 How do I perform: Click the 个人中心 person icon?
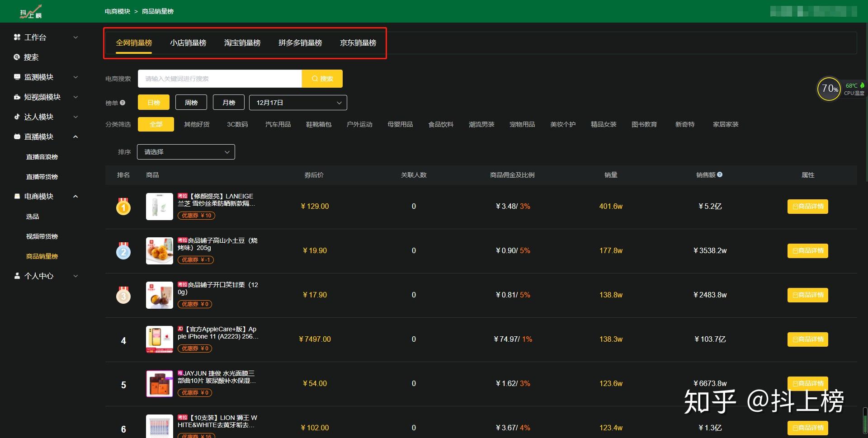pyautogui.click(x=17, y=276)
